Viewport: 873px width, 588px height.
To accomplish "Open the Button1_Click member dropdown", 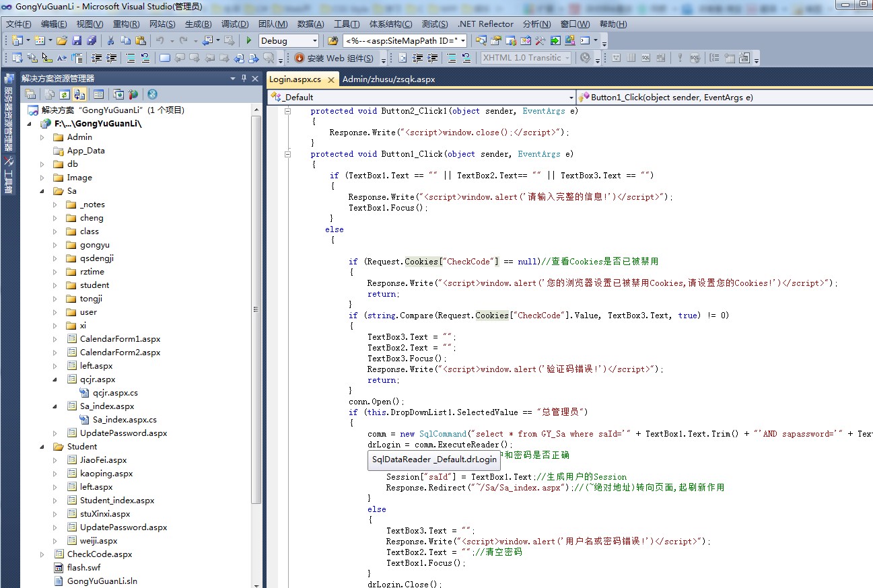I will point(725,97).
